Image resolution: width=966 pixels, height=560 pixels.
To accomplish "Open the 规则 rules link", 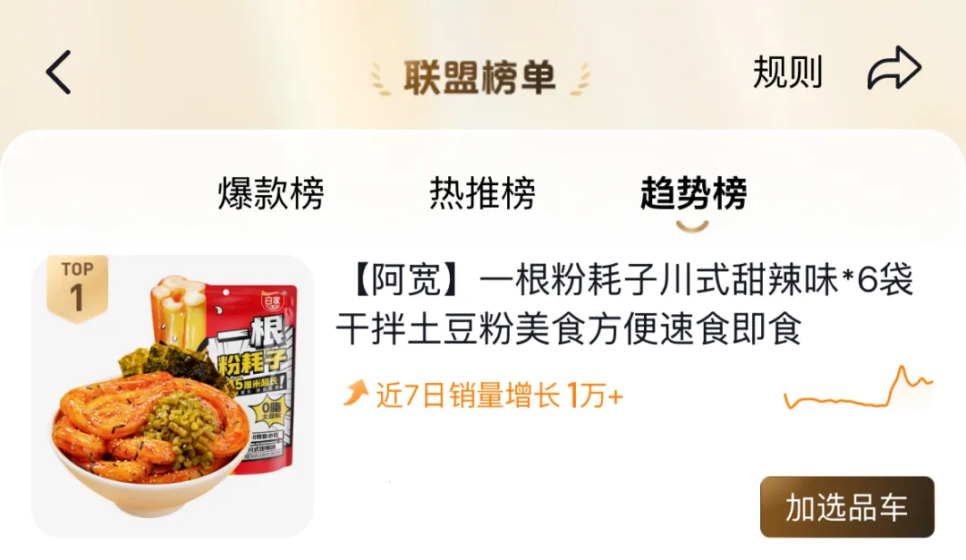I will tap(787, 72).
